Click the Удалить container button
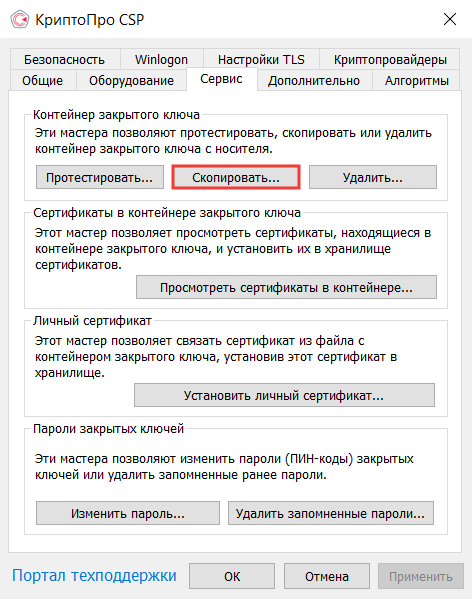 point(373,177)
